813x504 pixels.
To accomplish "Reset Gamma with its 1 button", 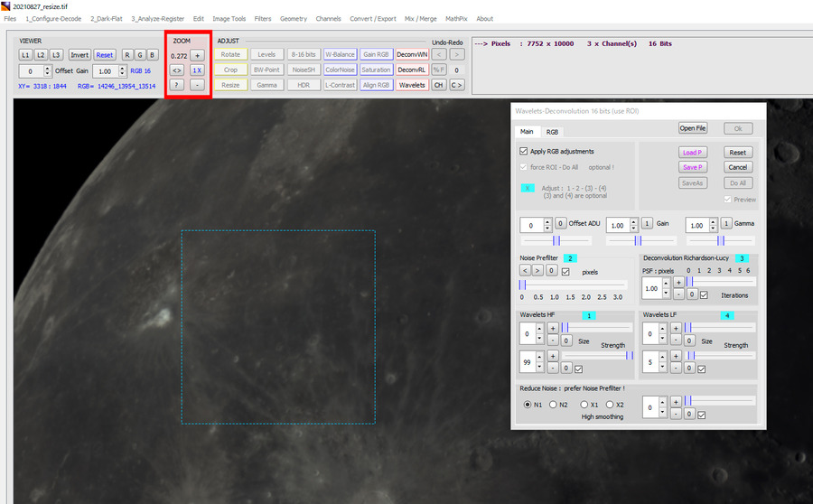I will [x=726, y=223].
